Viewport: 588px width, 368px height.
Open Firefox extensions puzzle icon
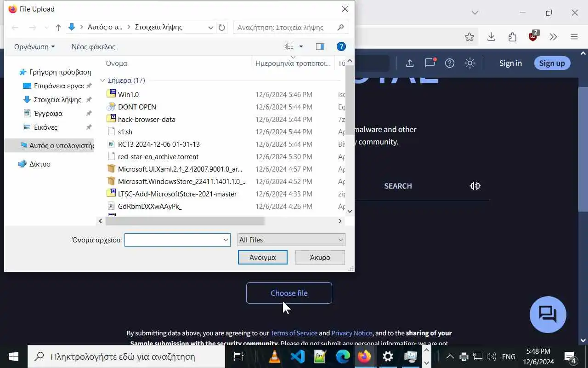coord(513,37)
